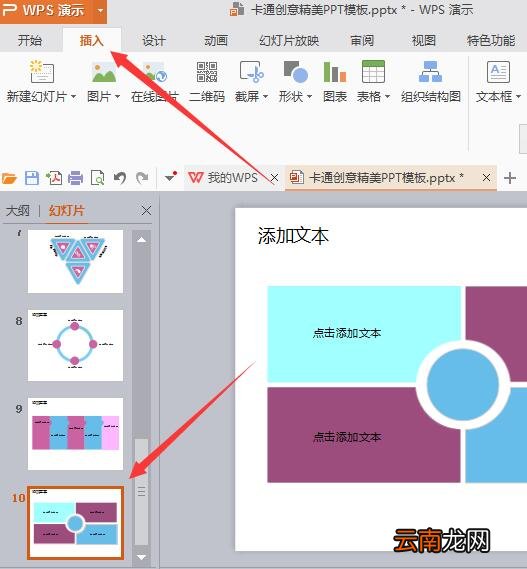The image size is (527, 569).
Task: Switch to the 我的WPS document tab
Action: click(233, 177)
